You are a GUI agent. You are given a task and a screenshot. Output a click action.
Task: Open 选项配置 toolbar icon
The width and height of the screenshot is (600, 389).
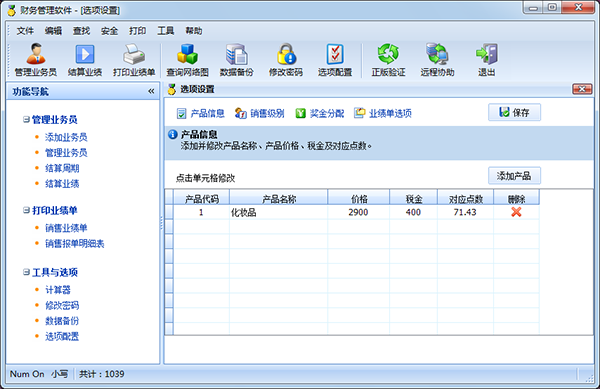point(335,60)
